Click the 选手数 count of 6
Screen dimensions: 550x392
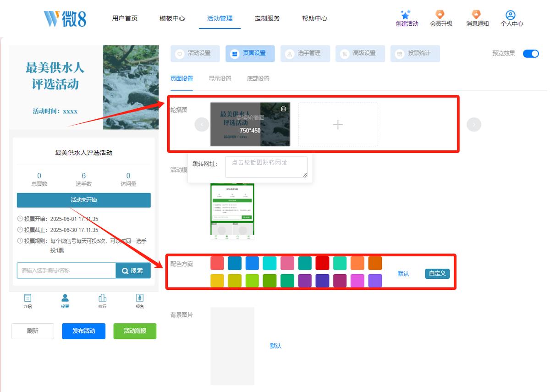click(84, 176)
